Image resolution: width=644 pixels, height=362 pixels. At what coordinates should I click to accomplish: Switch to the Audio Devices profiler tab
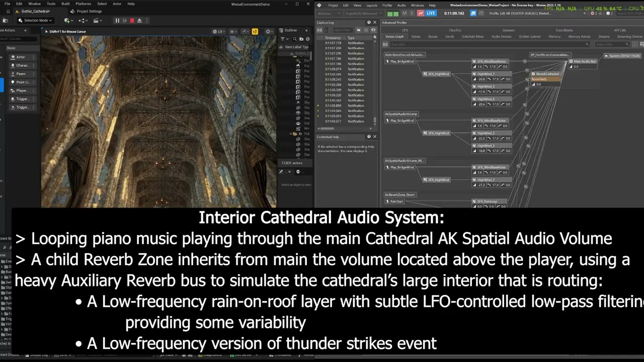coord(501,37)
